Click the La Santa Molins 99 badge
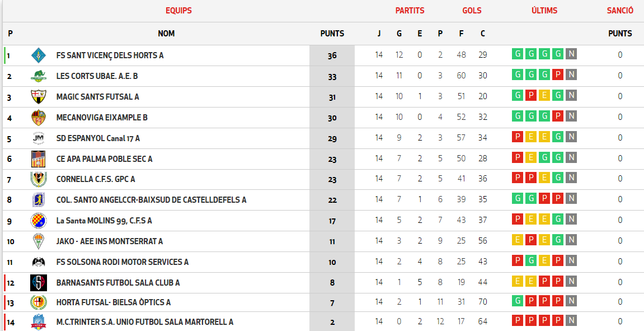 click(37, 221)
